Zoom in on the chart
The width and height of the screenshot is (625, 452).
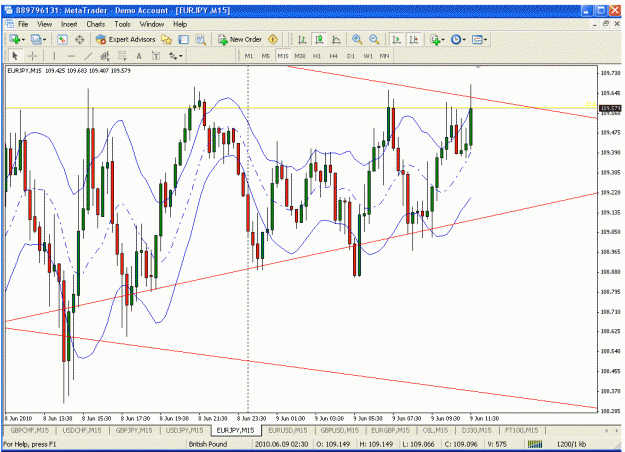coord(357,39)
